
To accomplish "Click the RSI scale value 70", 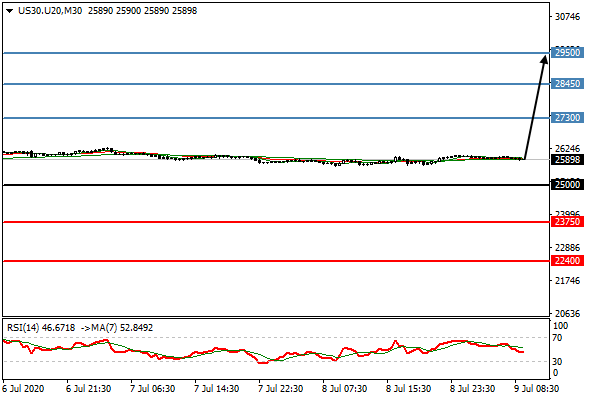I will point(558,338).
